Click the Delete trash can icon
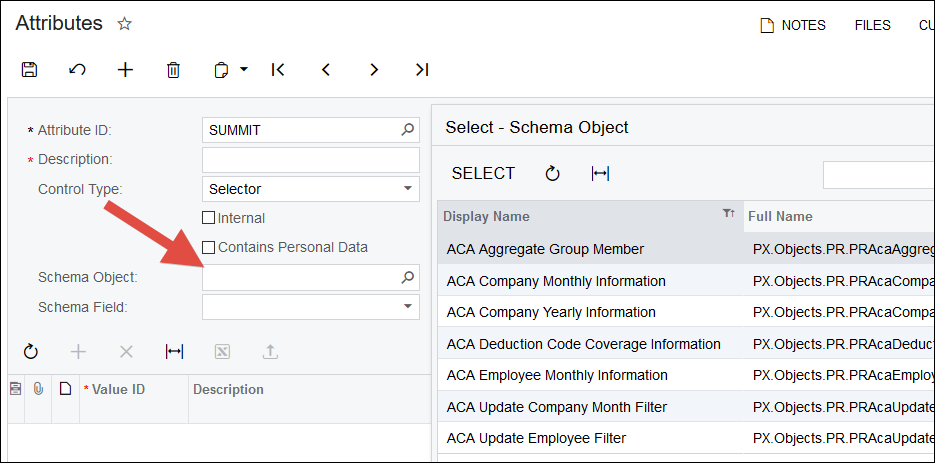This screenshot has width=935, height=463. coord(173,70)
